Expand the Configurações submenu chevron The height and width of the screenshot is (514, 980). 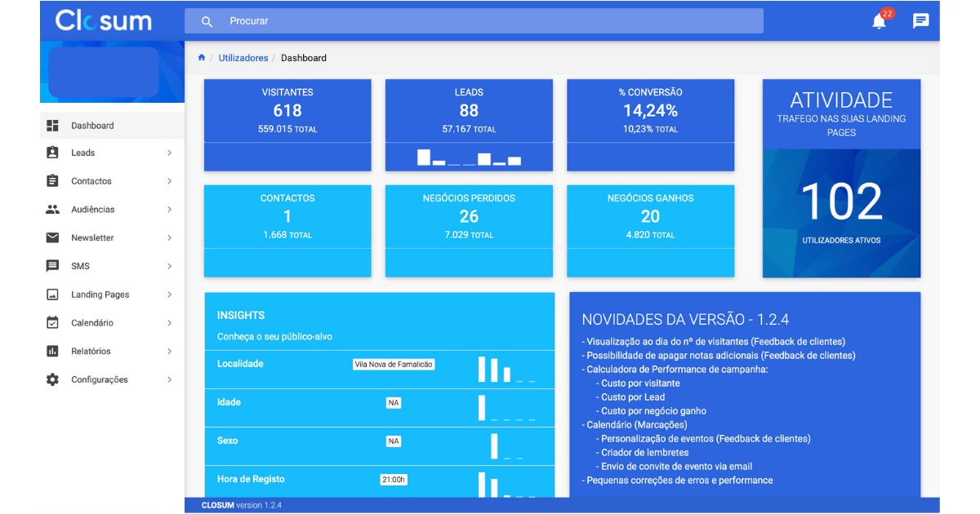170,379
